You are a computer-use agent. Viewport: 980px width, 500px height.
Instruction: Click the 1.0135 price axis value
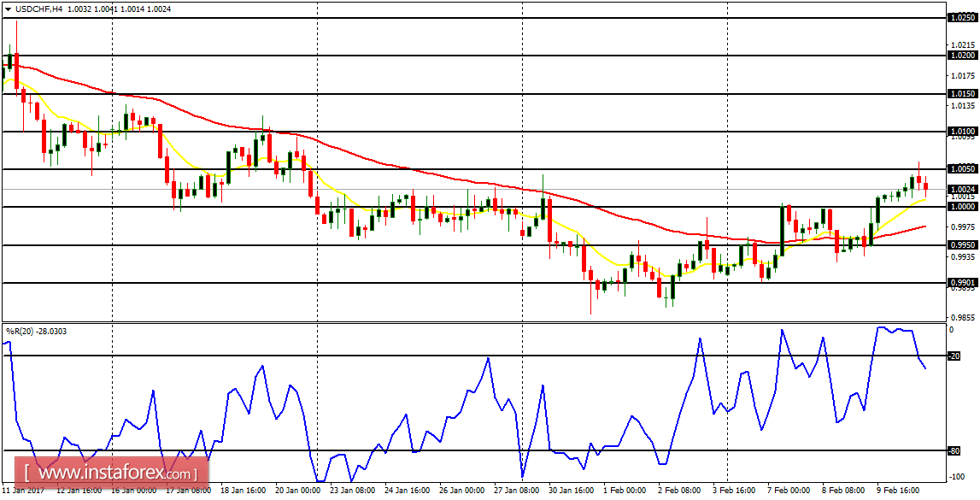pos(962,106)
